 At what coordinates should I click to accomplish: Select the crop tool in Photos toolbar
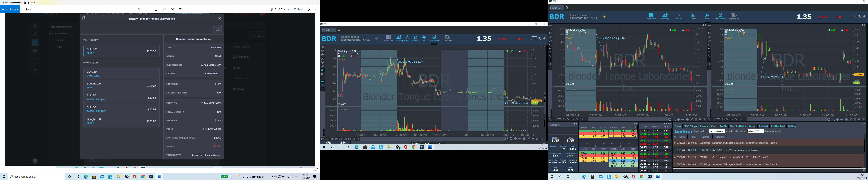point(181,9)
